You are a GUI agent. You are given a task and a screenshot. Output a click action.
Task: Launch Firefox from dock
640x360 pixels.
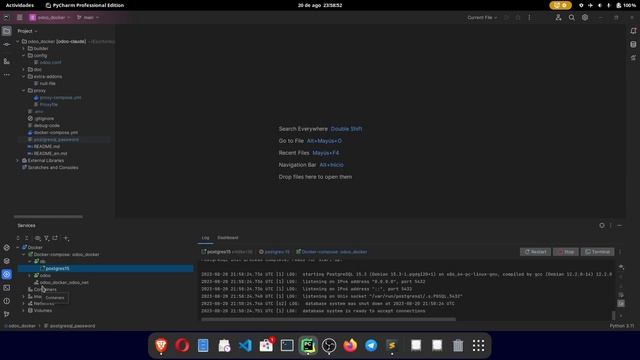tap(350, 345)
